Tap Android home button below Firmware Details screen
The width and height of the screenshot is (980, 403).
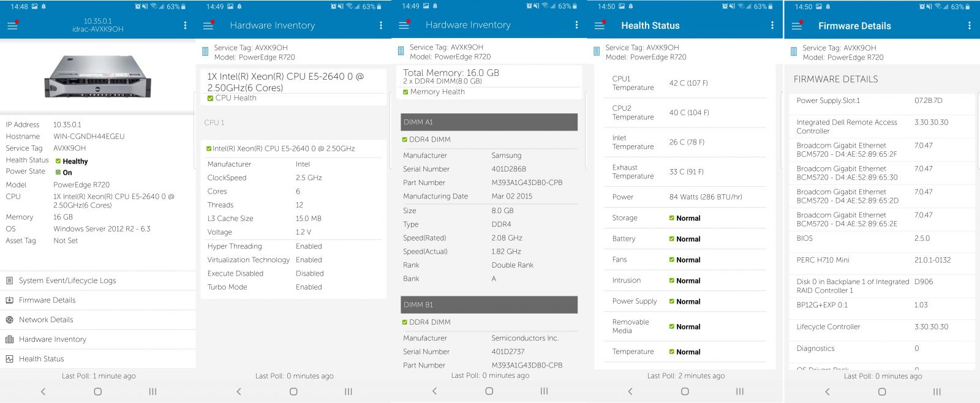[882, 392]
